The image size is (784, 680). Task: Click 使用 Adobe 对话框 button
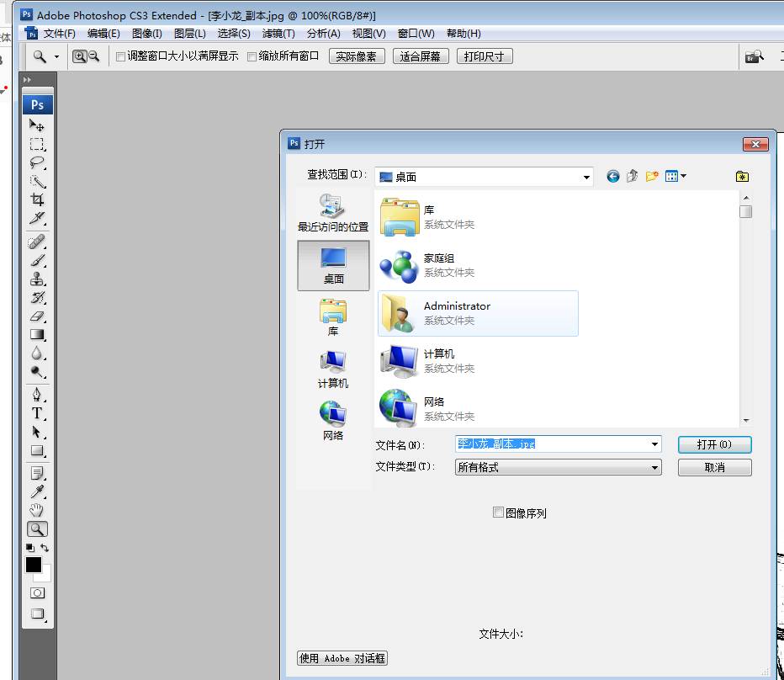(x=342, y=658)
